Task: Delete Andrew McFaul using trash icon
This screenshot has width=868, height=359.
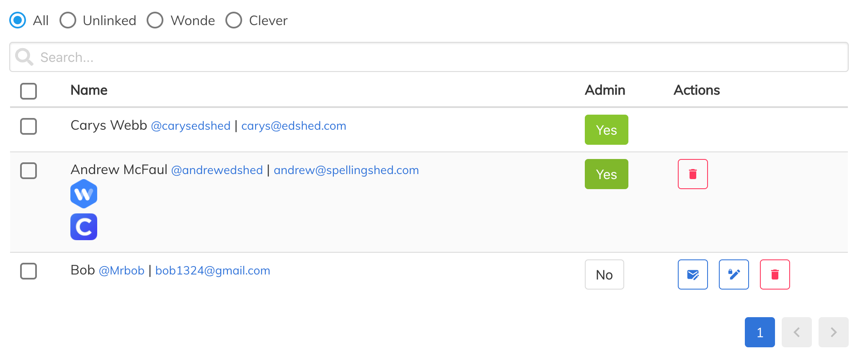Action: coord(692,174)
